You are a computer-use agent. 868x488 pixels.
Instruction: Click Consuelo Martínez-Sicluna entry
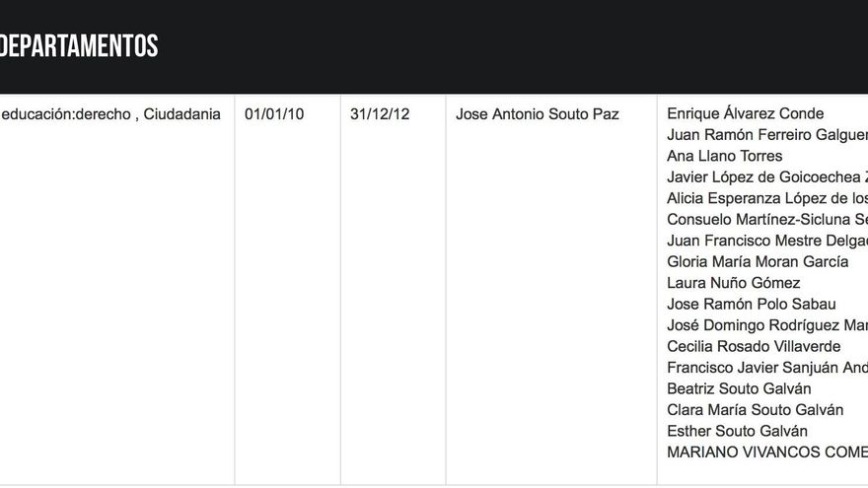[x=767, y=219]
